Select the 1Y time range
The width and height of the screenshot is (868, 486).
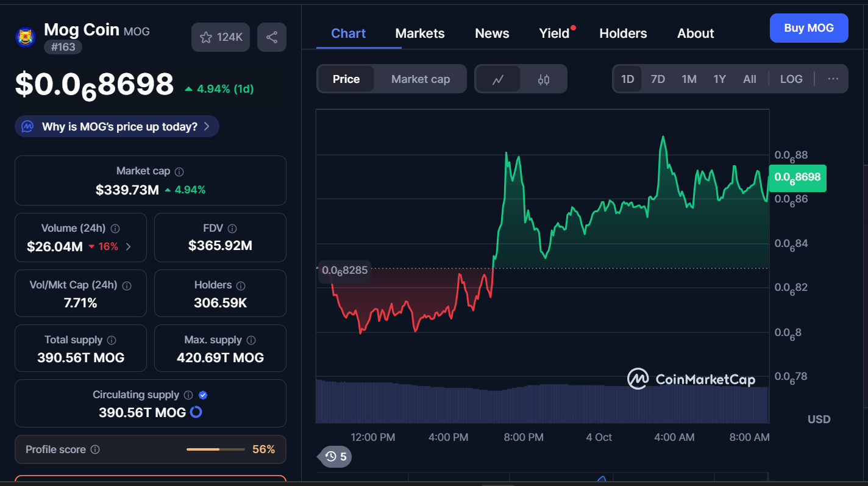click(x=719, y=79)
